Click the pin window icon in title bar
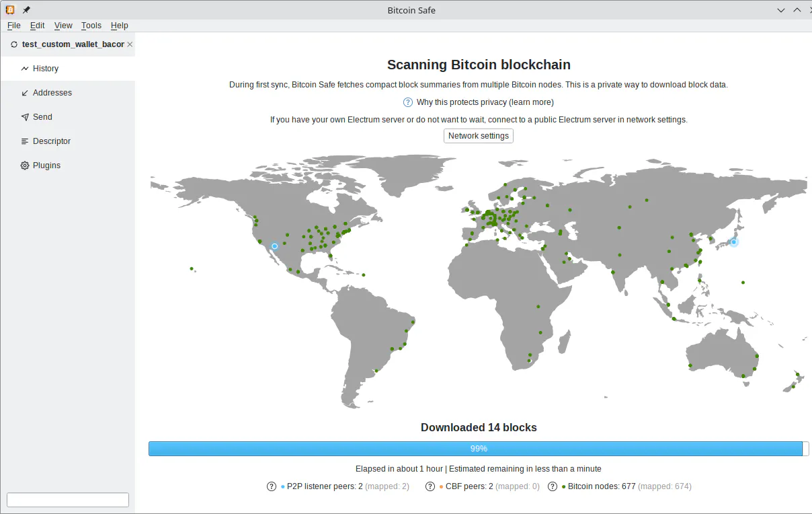This screenshot has height=514, width=812. 26,10
